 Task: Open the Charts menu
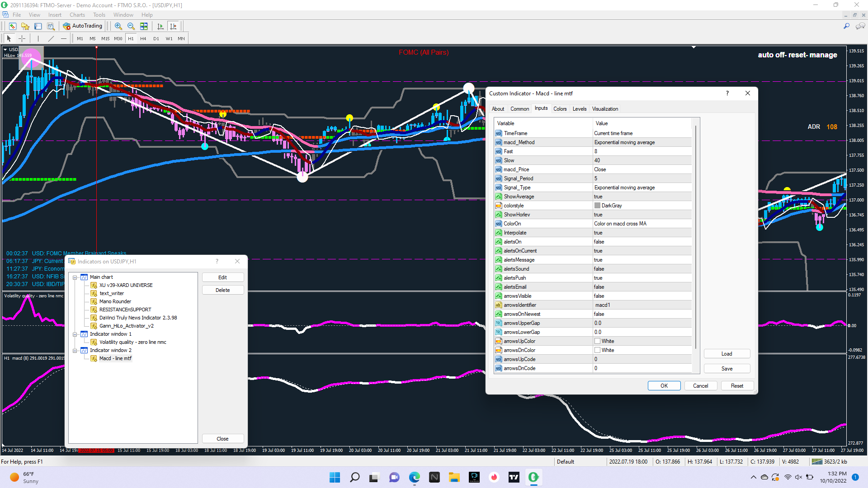pyautogui.click(x=77, y=15)
